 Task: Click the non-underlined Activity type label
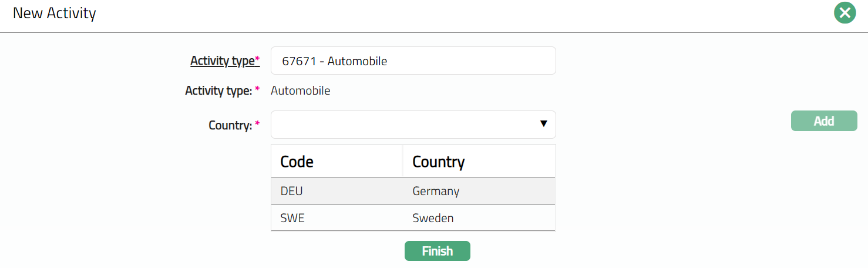tap(218, 91)
